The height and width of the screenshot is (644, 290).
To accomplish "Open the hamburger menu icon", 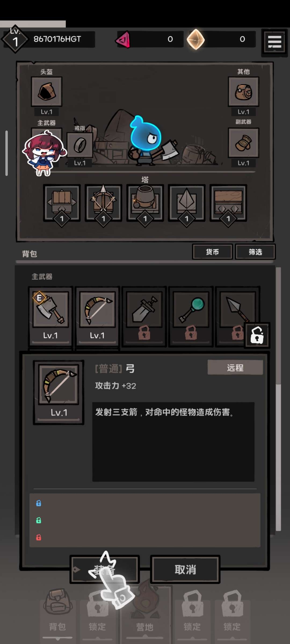I will 274,42.
